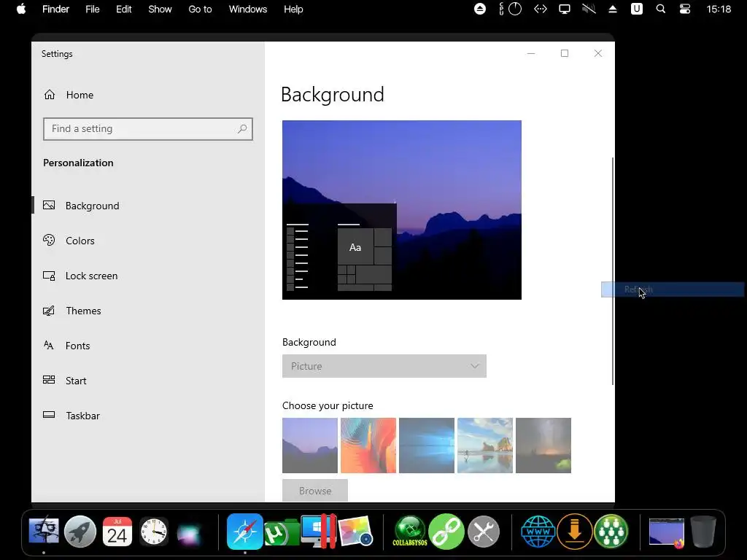Open the Finder menu

coord(55,9)
